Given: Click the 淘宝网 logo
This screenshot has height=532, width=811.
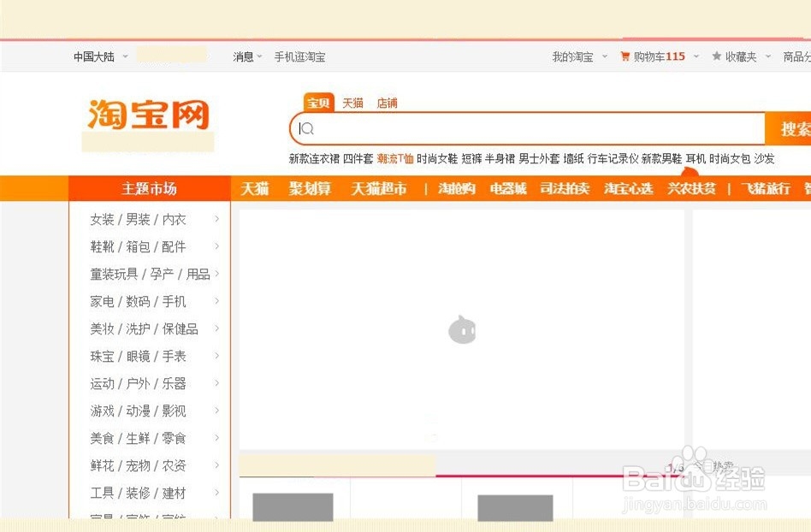Looking at the screenshot, I should (149, 115).
